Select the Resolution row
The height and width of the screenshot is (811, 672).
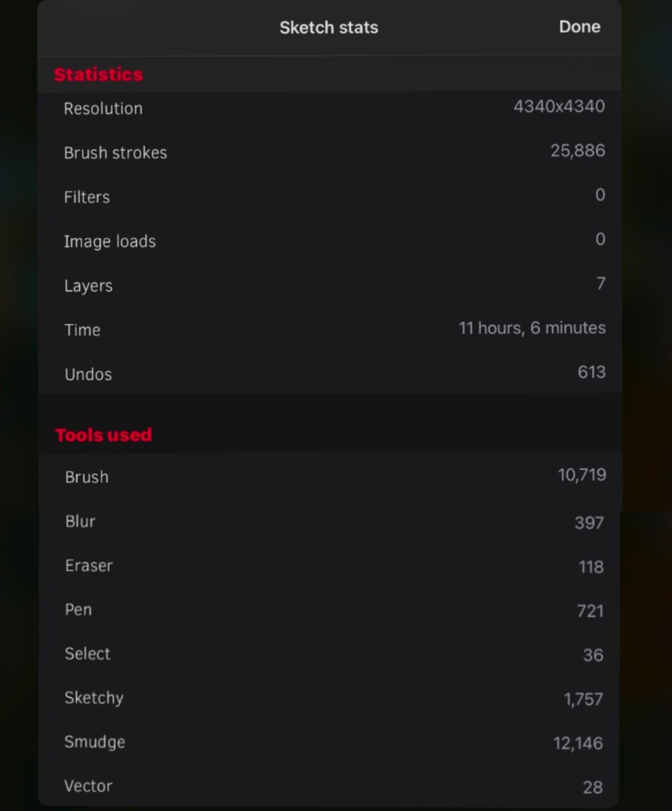click(329, 108)
